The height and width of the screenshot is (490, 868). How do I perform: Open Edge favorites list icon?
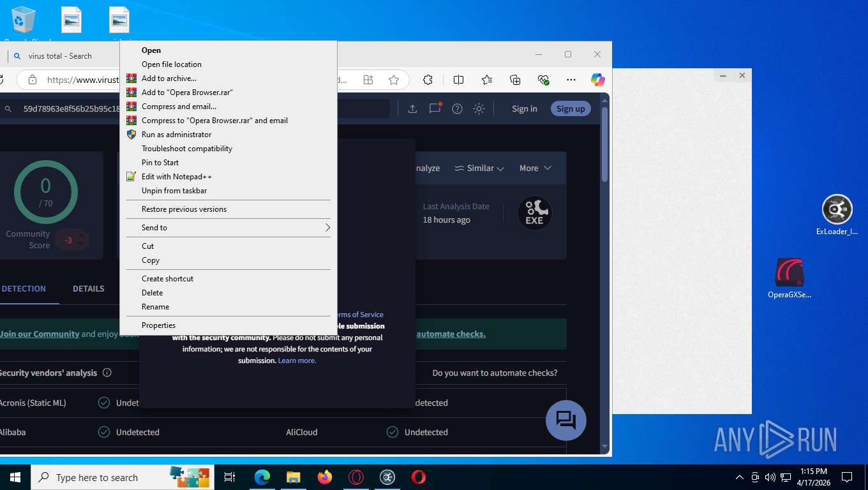487,80
